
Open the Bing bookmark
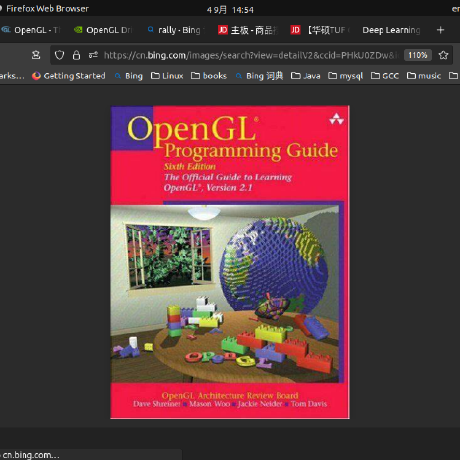(129, 76)
